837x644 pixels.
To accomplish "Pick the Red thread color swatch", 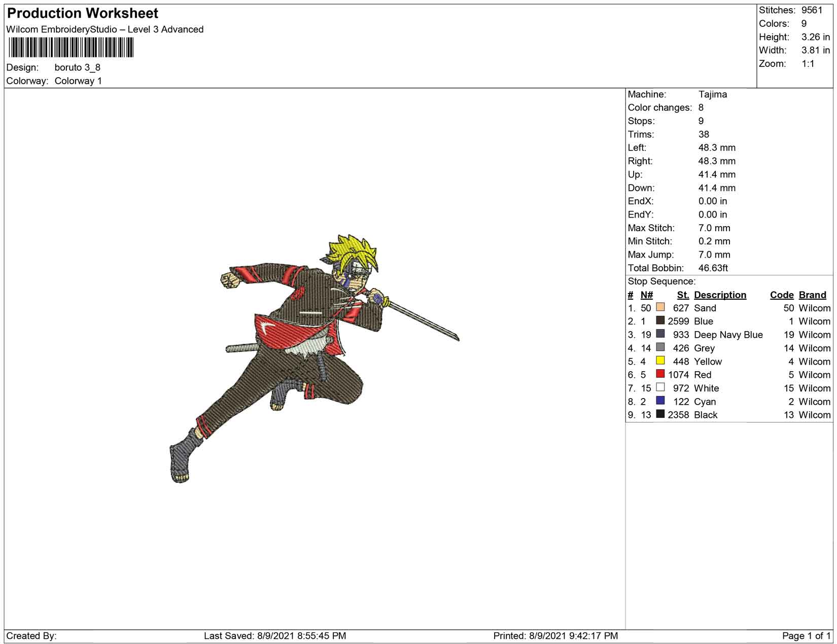I will (x=660, y=374).
